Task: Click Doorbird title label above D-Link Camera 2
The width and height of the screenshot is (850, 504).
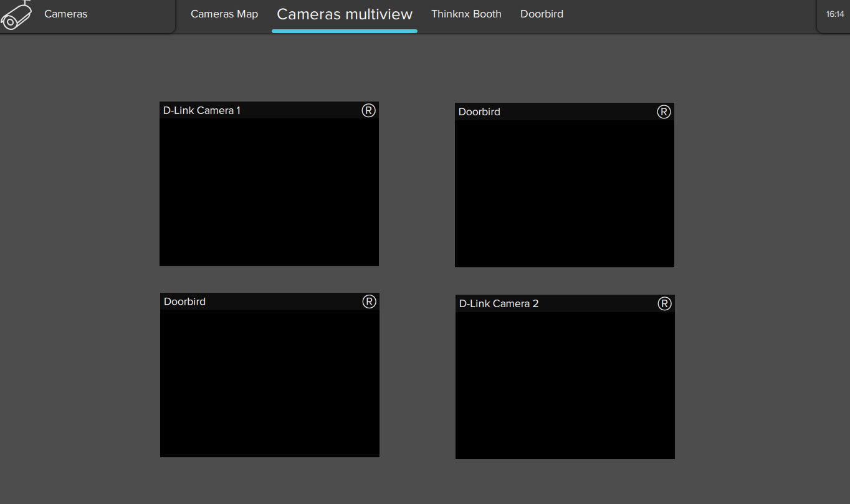Action: point(479,112)
